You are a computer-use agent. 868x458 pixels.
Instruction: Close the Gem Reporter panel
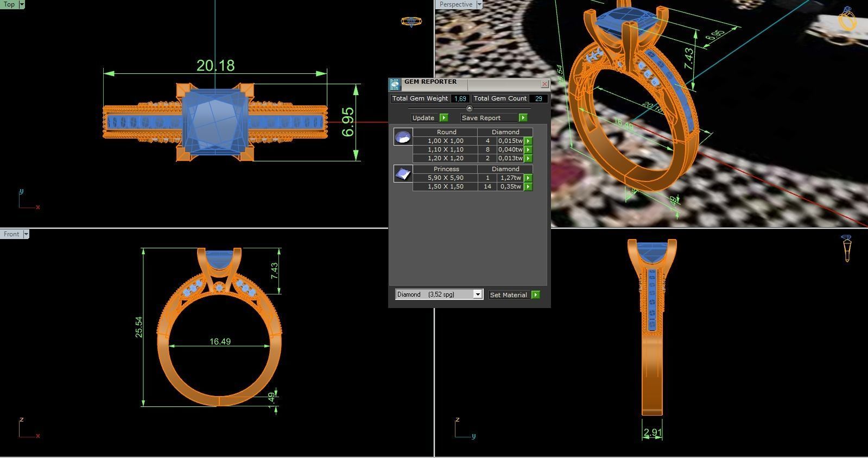coord(544,84)
